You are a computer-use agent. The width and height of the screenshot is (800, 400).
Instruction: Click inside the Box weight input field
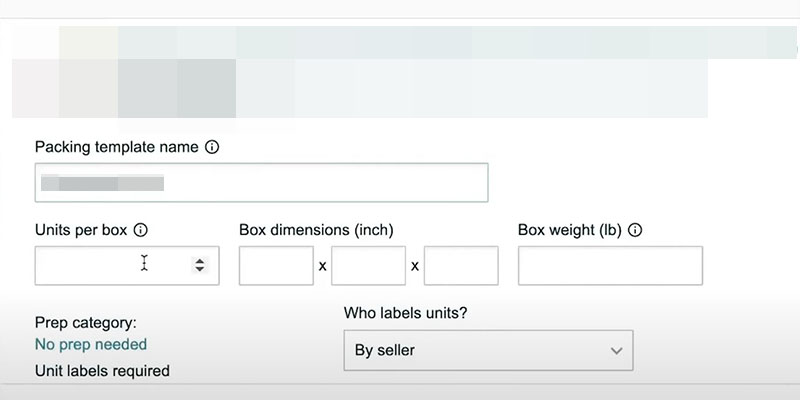610,265
